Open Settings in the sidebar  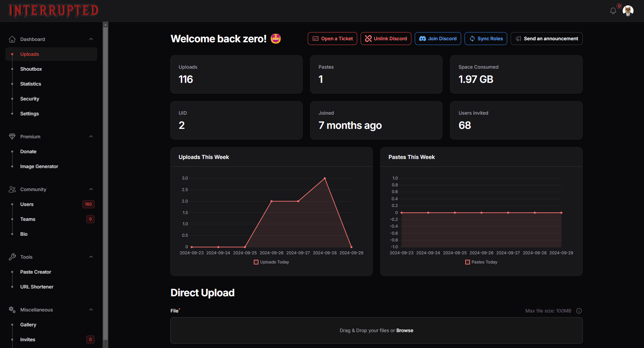[51, 114]
